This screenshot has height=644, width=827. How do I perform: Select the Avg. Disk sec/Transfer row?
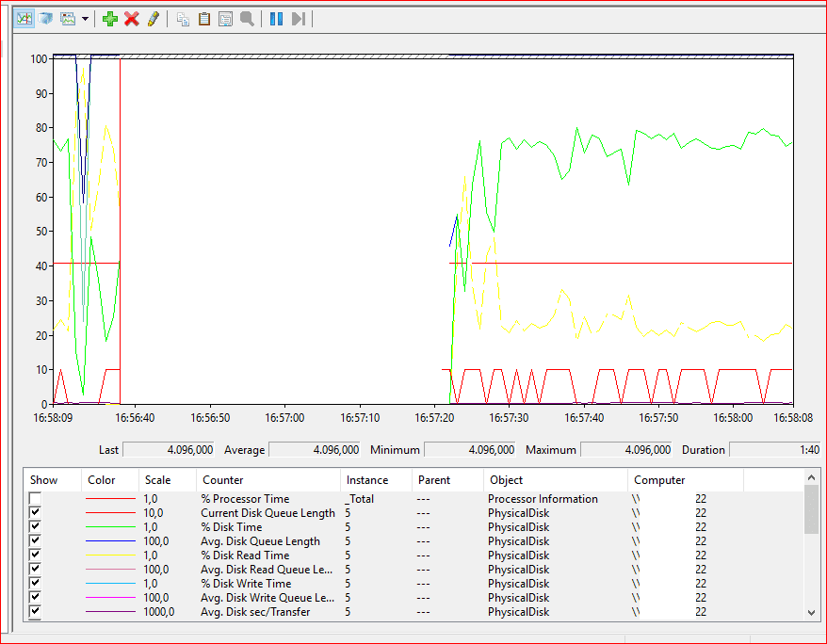pyautogui.click(x=254, y=612)
